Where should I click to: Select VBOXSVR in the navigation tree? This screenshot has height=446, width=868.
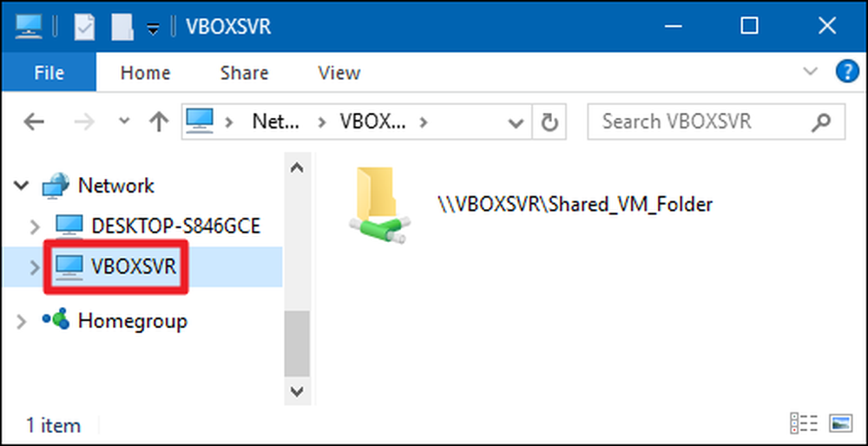(134, 267)
